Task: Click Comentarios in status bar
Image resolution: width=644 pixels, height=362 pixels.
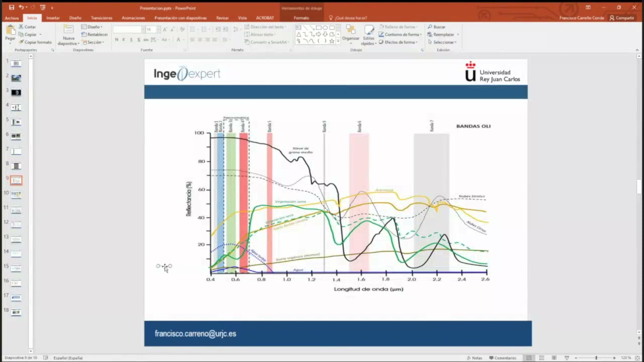Action: pos(502,358)
